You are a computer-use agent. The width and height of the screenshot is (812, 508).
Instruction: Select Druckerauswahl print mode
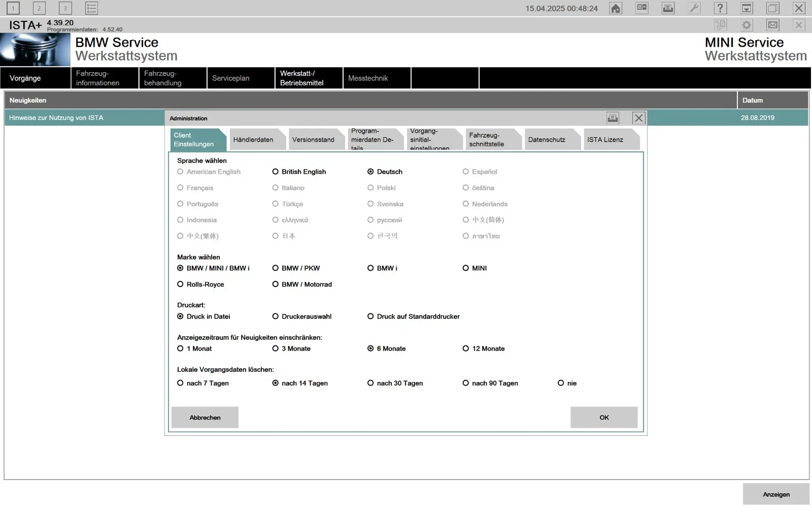click(x=302, y=316)
